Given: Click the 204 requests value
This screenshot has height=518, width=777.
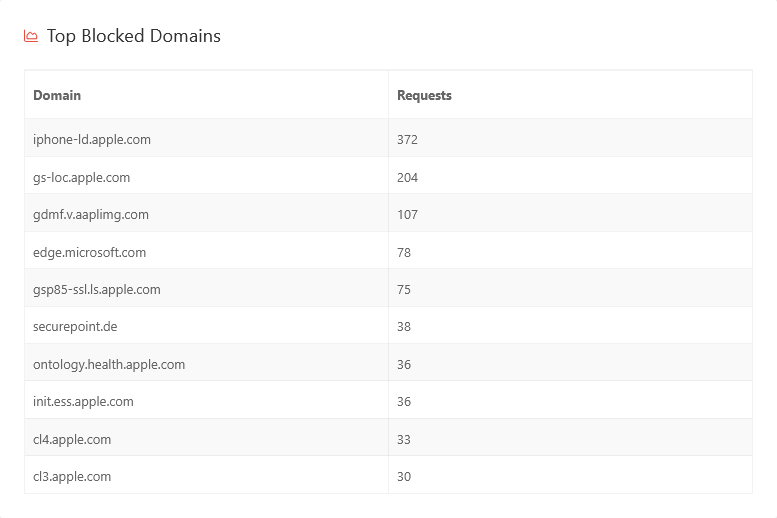Looking at the screenshot, I should point(407,178).
